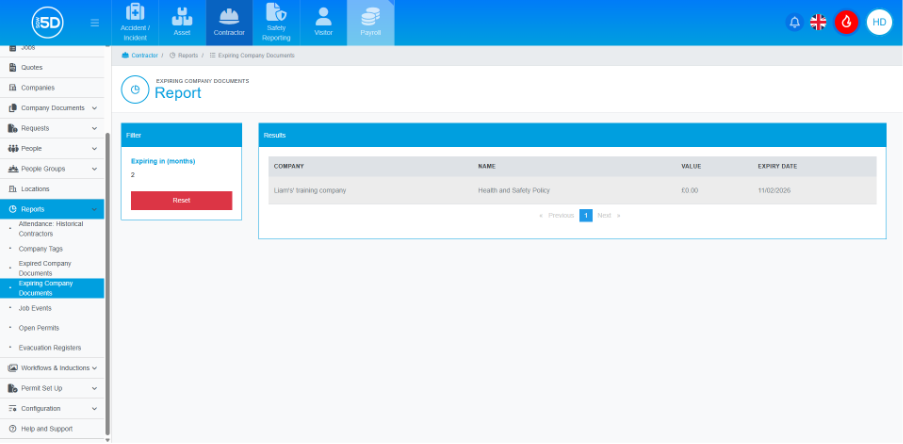
Task: Click the notification bell icon
Action: pyautogui.click(x=795, y=22)
